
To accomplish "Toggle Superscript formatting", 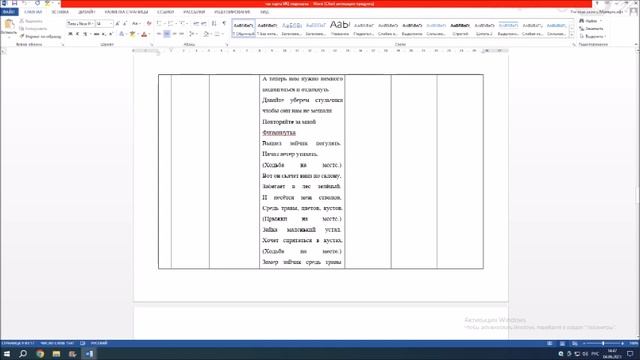I will [111, 34].
